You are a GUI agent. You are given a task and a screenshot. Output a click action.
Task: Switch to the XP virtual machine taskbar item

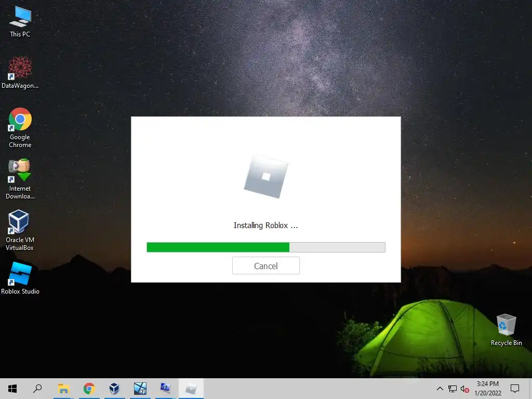[140, 389]
